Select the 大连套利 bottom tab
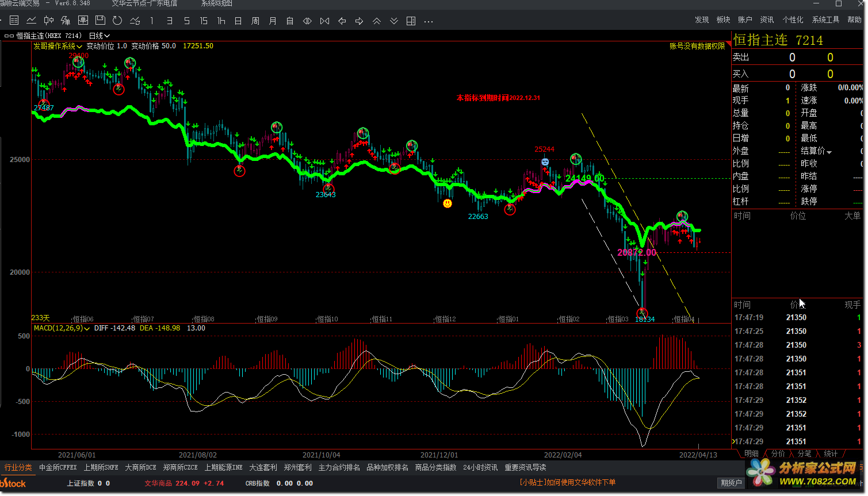The image size is (868, 496). click(x=263, y=468)
